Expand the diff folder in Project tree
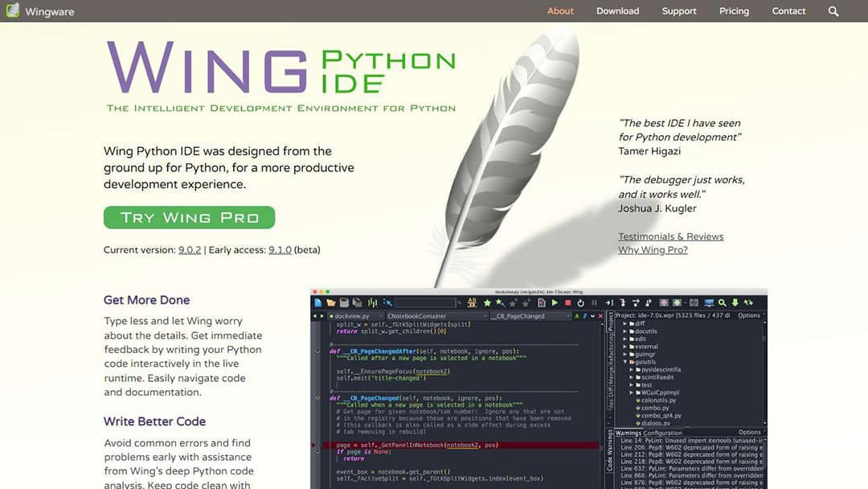Viewport: 868px width, 489px height. click(x=625, y=323)
